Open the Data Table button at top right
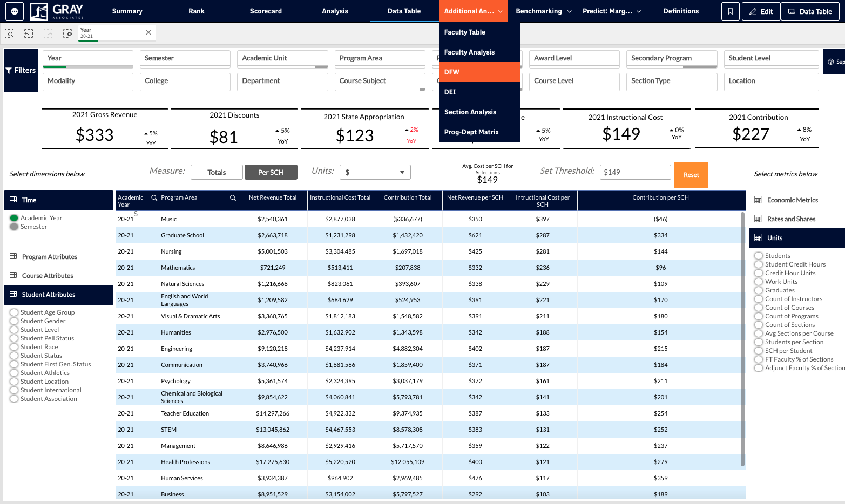Viewport: 845px width, 504px height. [810, 11]
